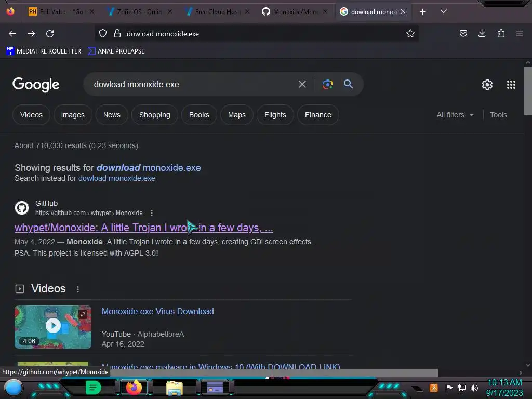Filter results by Videos
532x399 pixels.
pos(31,115)
